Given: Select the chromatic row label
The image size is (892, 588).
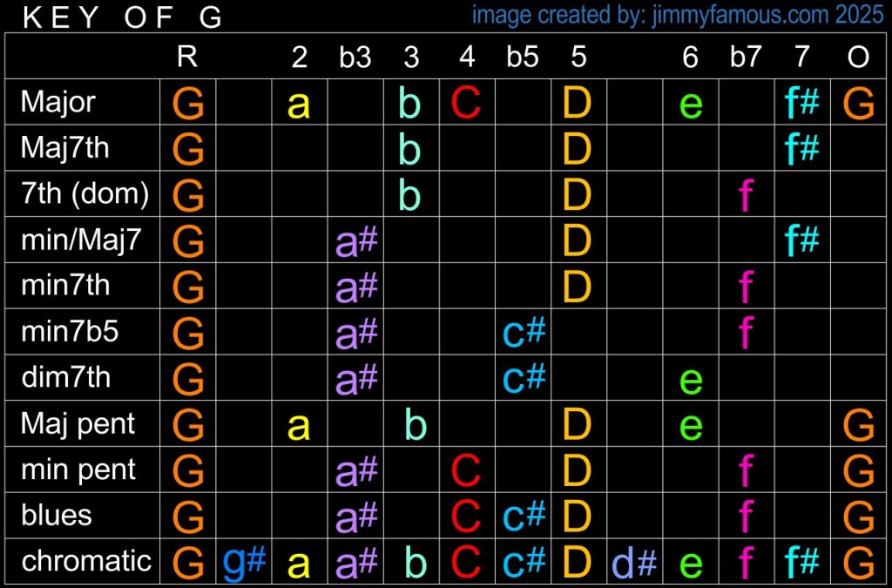Looking at the screenshot, I should coord(86,561).
